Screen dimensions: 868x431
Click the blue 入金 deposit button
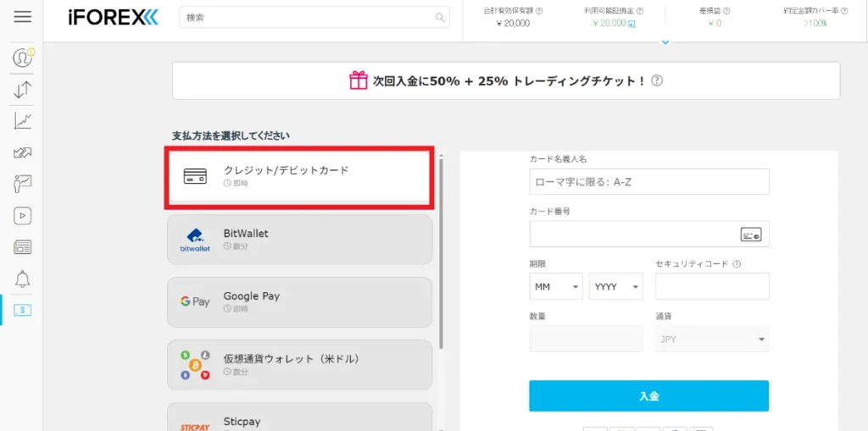point(648,396)
